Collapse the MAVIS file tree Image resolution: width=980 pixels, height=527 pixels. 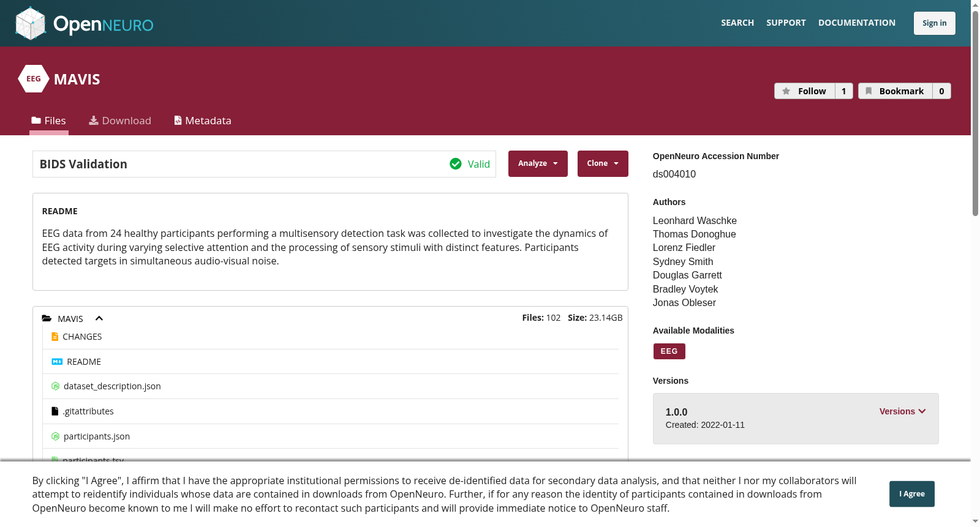[x=99, y=318]
